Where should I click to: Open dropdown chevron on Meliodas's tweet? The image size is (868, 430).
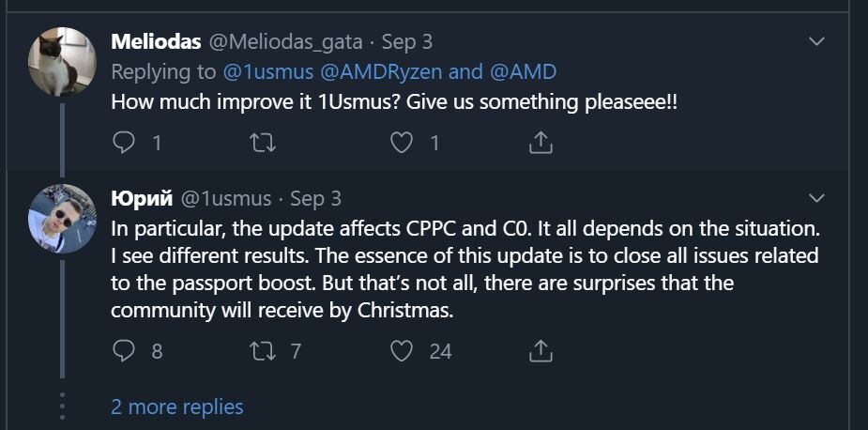point(817,41)
